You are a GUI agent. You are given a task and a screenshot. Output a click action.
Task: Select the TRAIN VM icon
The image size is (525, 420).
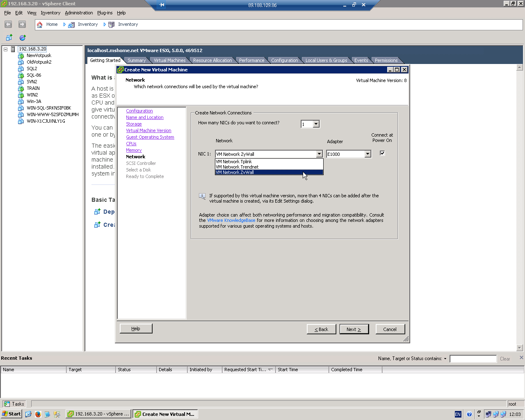click(21, 89)
